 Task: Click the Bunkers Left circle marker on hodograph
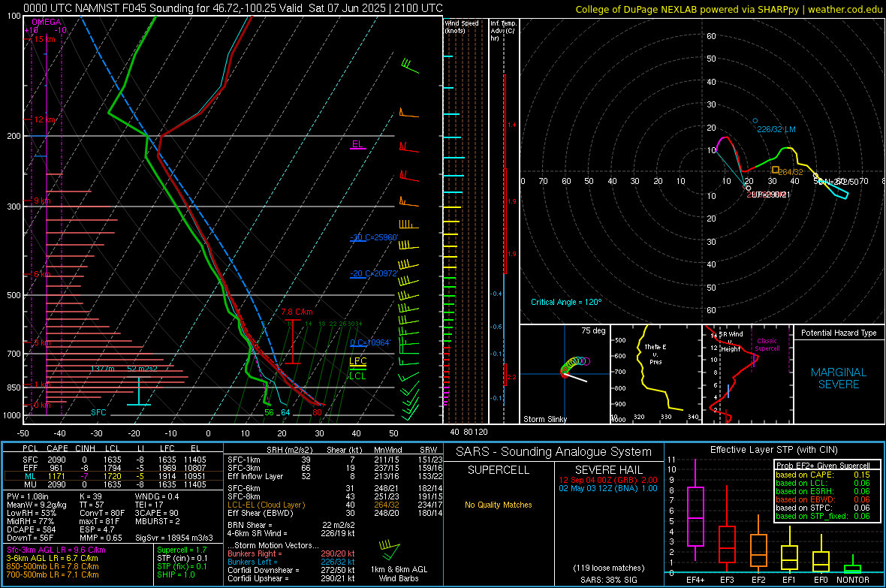755,121
